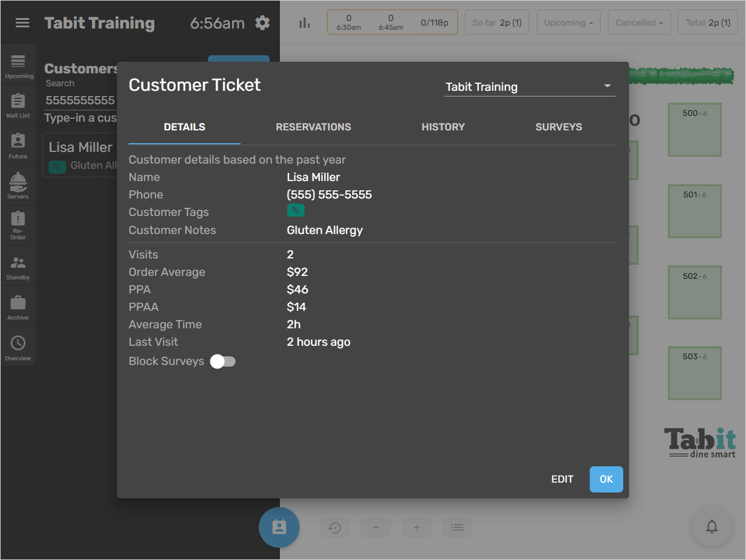Open the Surveys tab

[558, 127]
